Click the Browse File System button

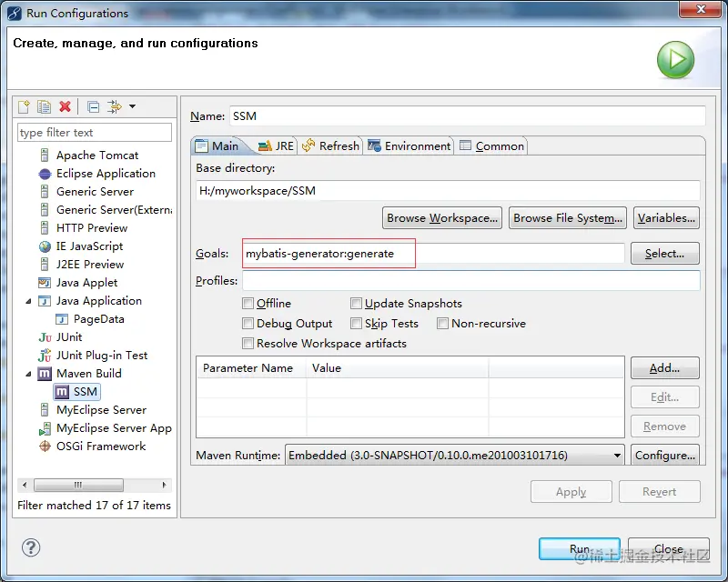568,218
